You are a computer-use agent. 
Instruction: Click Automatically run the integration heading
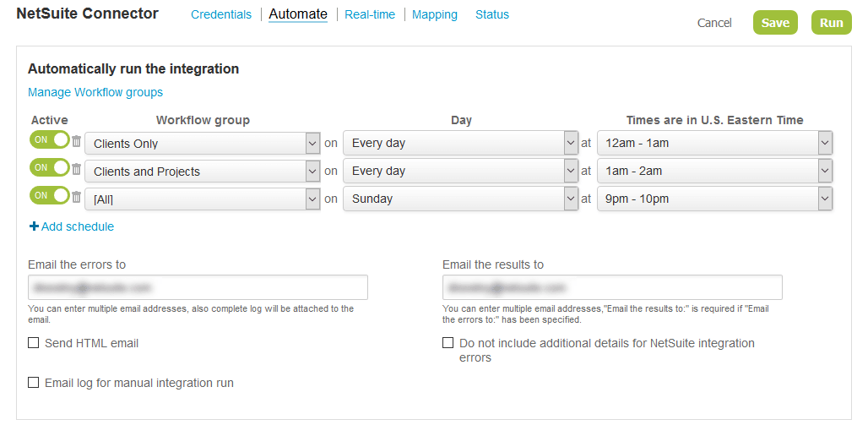(133, 68)
